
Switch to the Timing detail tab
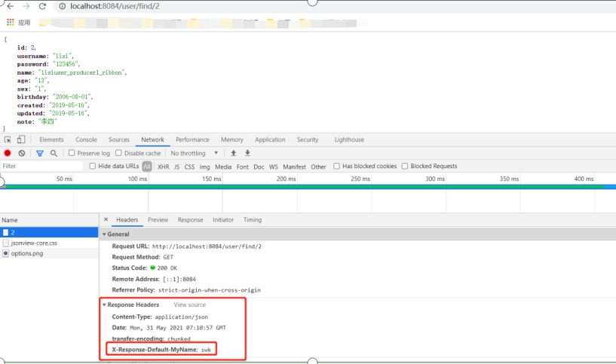253,220
